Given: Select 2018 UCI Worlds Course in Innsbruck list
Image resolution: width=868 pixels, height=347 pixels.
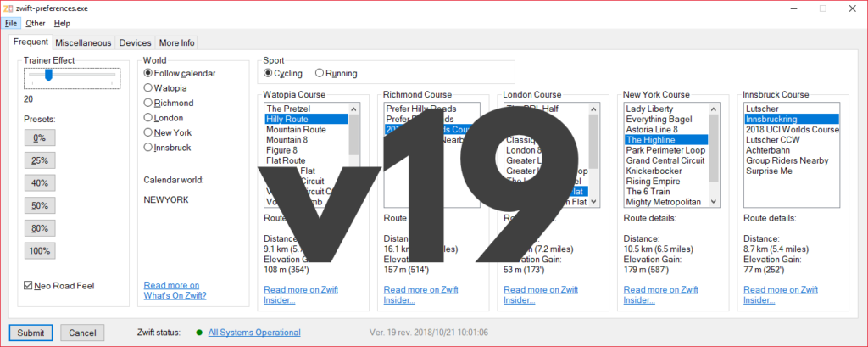Looking at the screenshot, I should [x=792, y=129].
